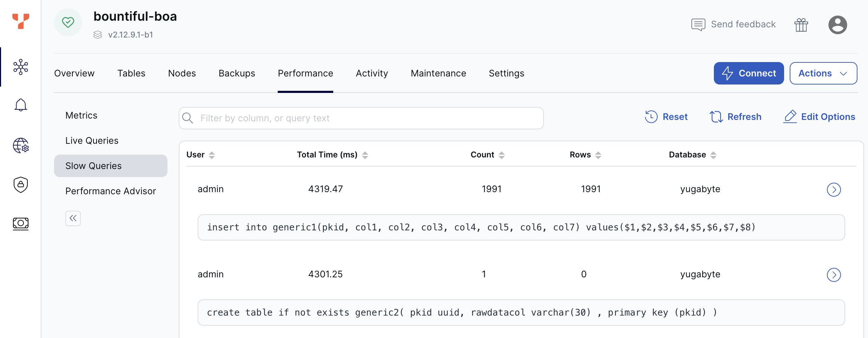Open the alerts bell icon
The height and width of the screenshot is (338, 868).
(x=21, y=105)
